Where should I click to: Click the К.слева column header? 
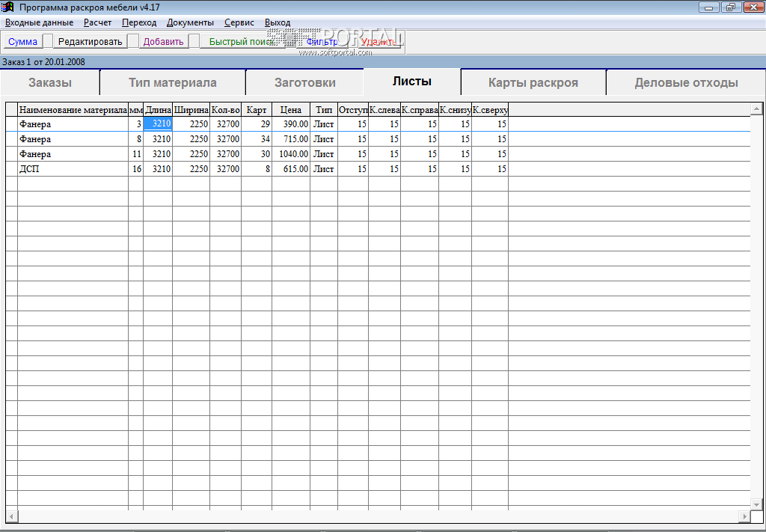point(384,110)
